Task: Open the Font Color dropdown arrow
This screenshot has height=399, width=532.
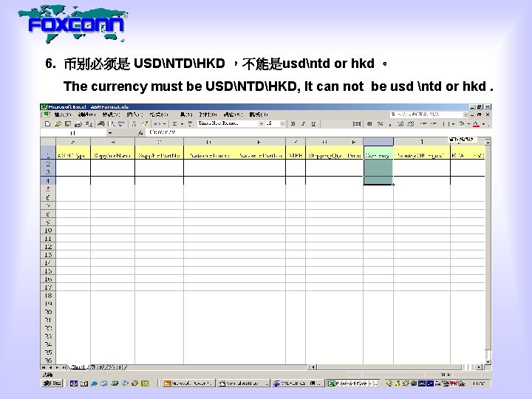Action: tap(484, 124)
